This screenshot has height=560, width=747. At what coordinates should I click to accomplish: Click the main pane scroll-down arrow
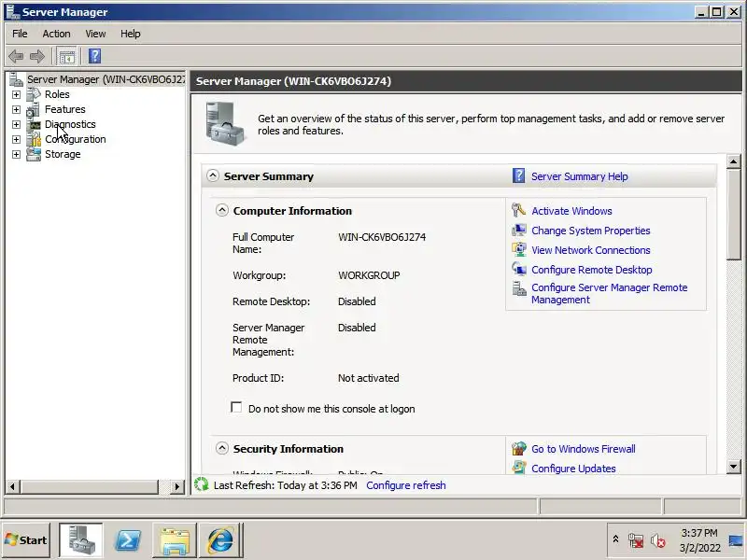734,467
